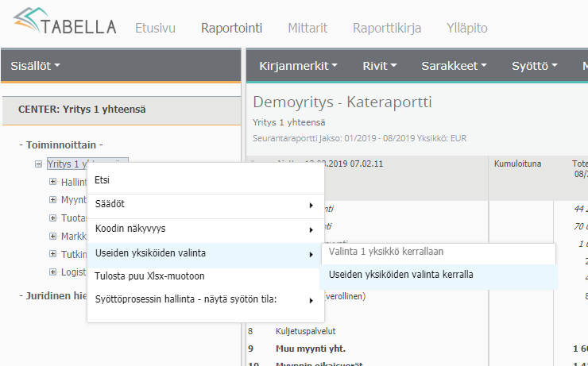The image size is (588, 366).
Task: Expand the Myynt... tree node plus icon
Action: 53,200
